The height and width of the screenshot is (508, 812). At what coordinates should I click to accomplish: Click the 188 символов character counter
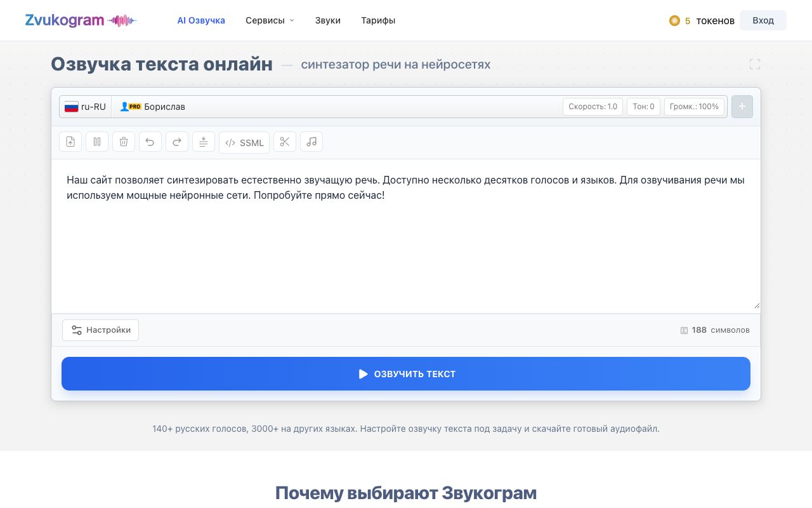[715, 330]
